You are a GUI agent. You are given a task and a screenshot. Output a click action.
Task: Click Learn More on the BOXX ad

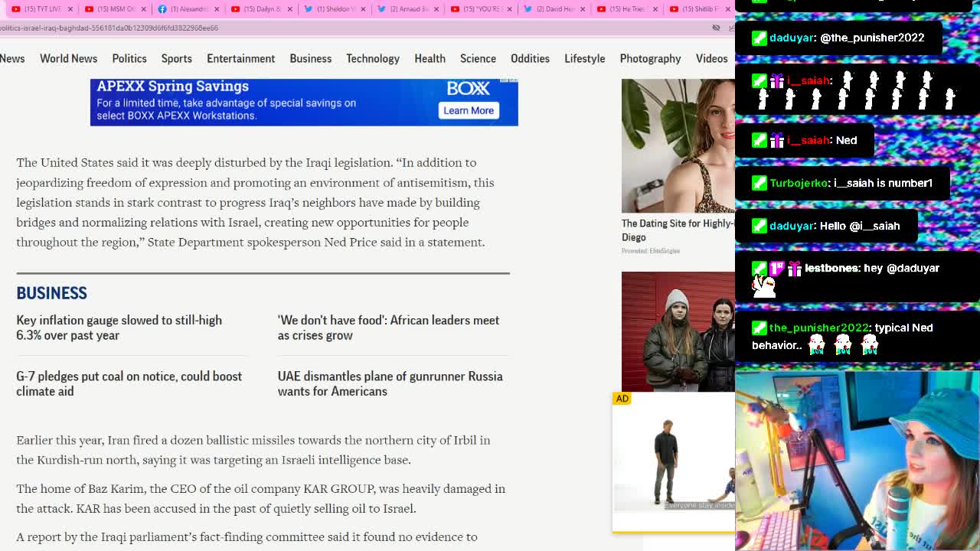pos(468,110)
